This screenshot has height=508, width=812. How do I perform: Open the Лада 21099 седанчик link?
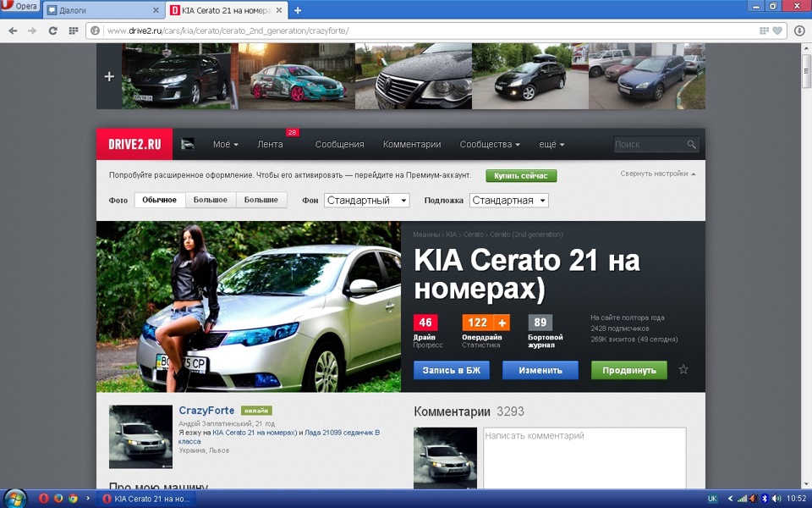point(343,433)
